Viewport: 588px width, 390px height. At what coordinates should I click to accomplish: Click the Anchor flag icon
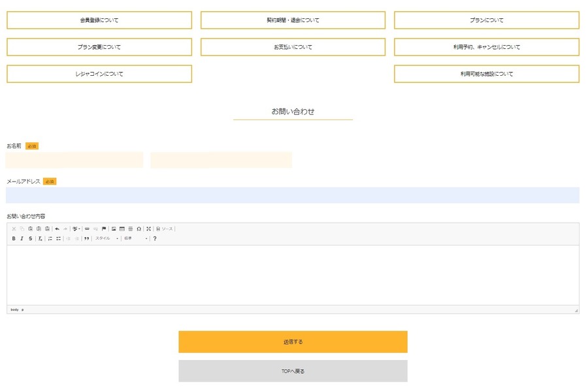104,229
